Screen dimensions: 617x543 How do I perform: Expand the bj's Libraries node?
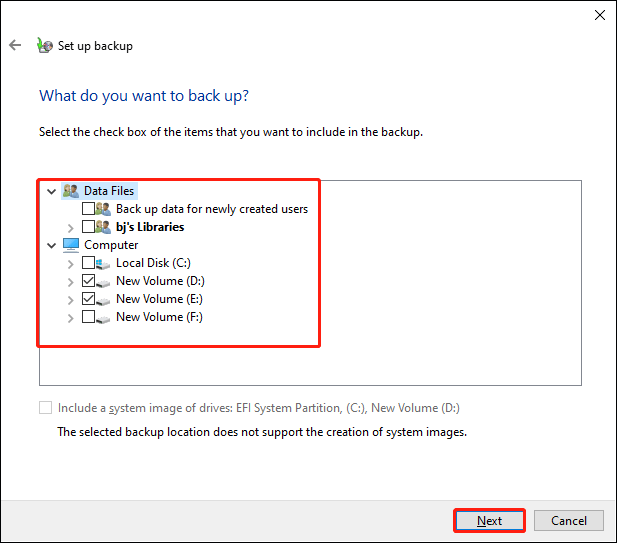tap(70, 228)
